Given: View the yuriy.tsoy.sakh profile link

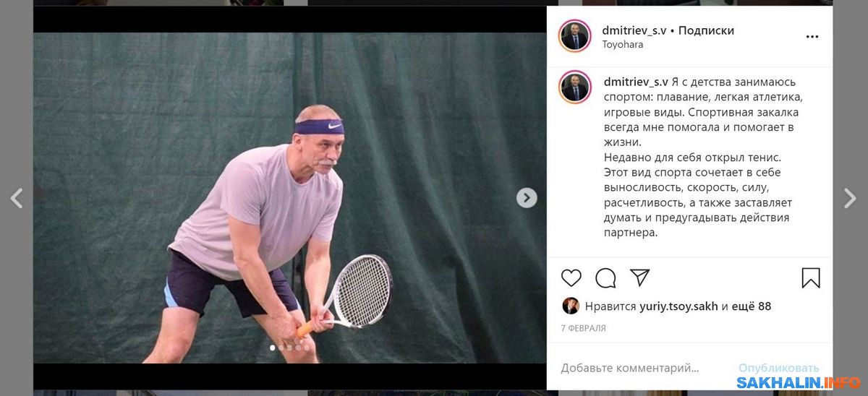Looking at the screenshot, I should (678, 306).
